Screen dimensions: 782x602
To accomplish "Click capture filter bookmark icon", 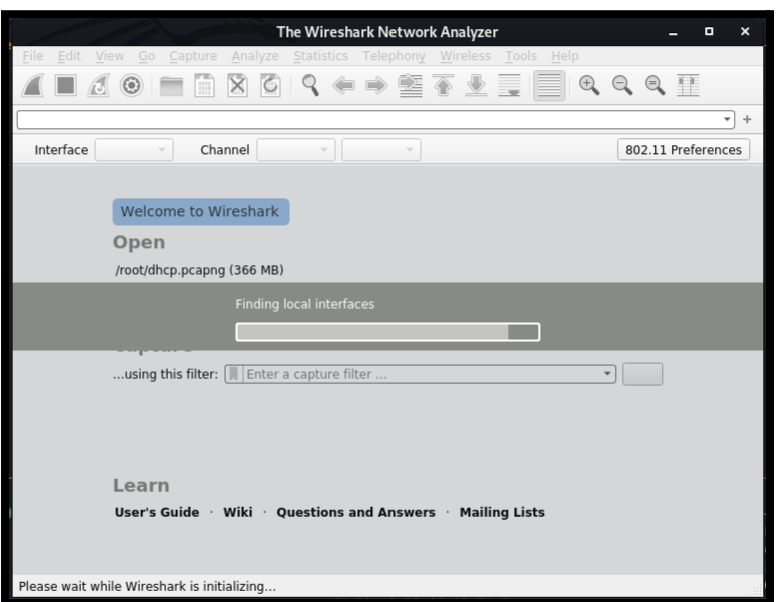I will 233,374.
